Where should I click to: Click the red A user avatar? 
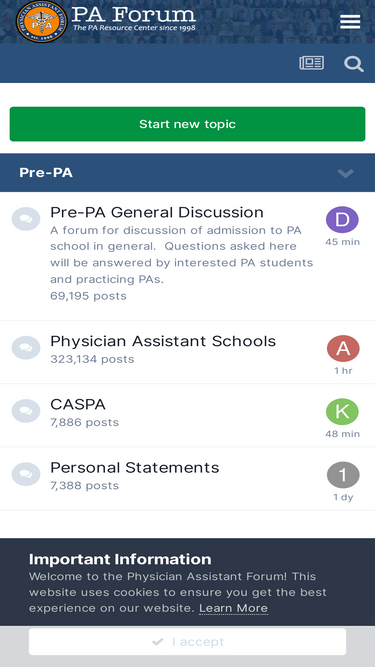coord(343,348)
